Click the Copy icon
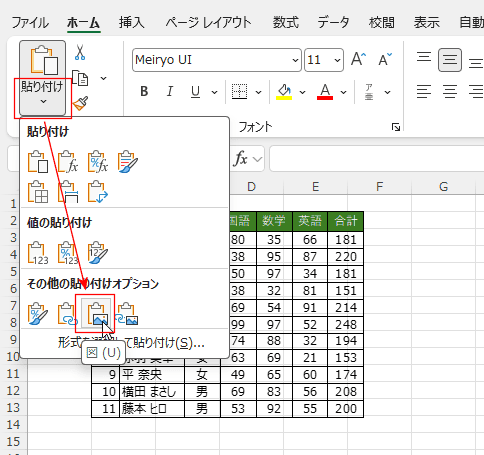 coord(80,78)
